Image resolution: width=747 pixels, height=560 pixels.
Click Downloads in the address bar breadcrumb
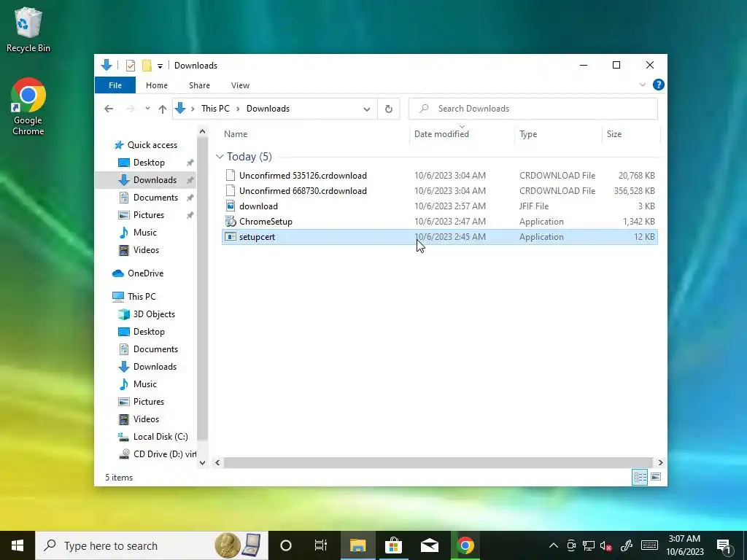coord(268,109)
